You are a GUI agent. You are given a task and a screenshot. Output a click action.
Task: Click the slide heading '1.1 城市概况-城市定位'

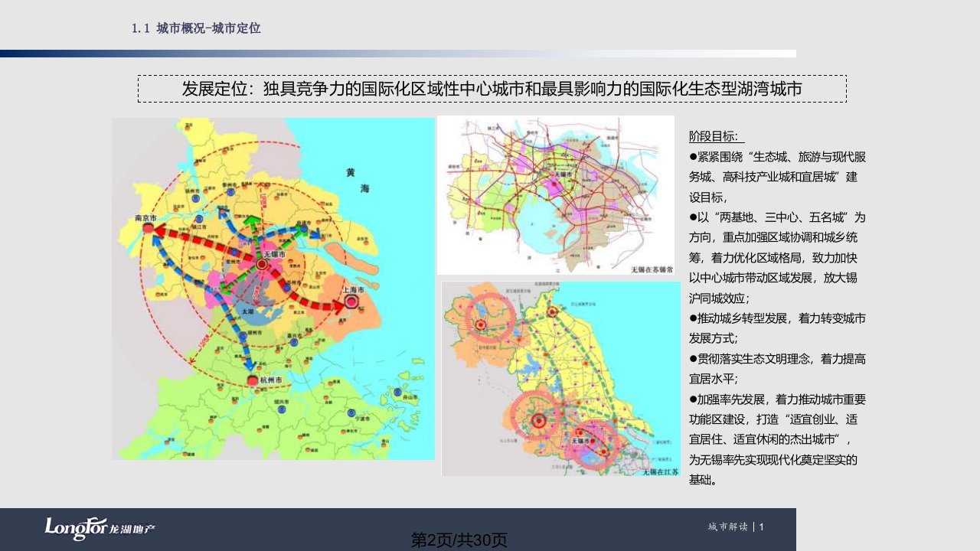(x=196, y=28)
